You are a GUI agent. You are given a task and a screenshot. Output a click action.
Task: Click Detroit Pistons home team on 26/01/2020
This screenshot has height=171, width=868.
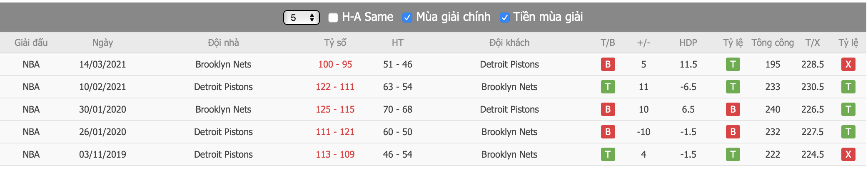(223, 132)
